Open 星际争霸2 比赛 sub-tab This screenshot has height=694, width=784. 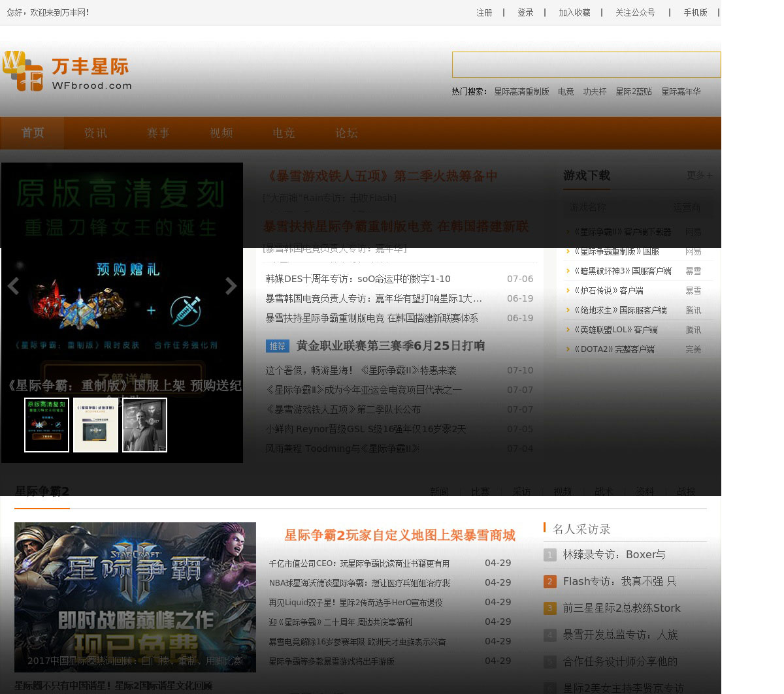[480, 492]
